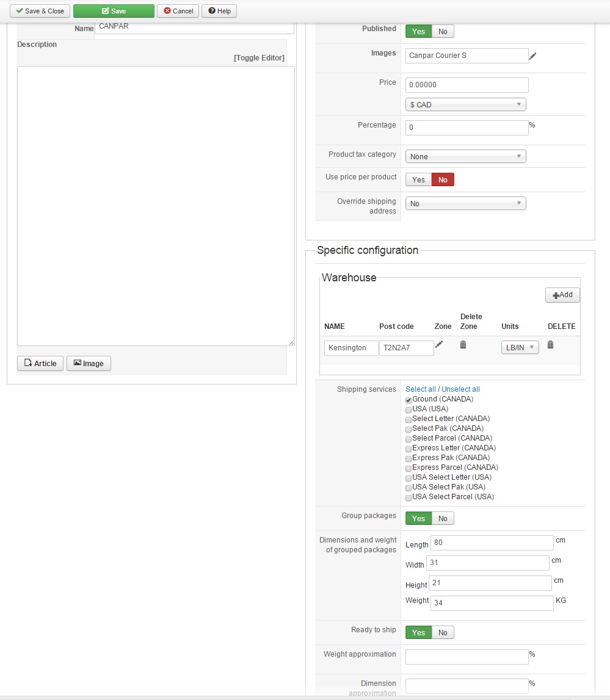The width and height of the screenshot is (610, 700).
Task: Click the warehouse name field Kensington
Action: [x=352, y=348]
